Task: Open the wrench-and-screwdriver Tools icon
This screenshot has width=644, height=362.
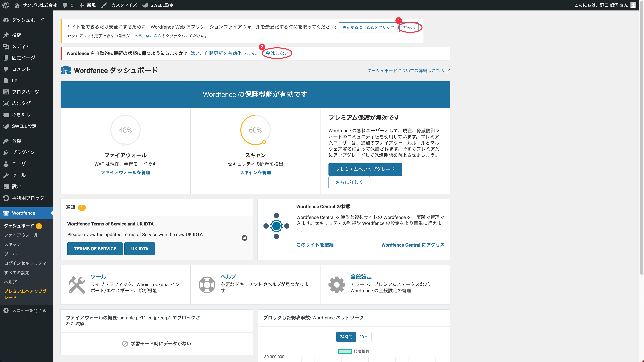Action: point(77,285)
